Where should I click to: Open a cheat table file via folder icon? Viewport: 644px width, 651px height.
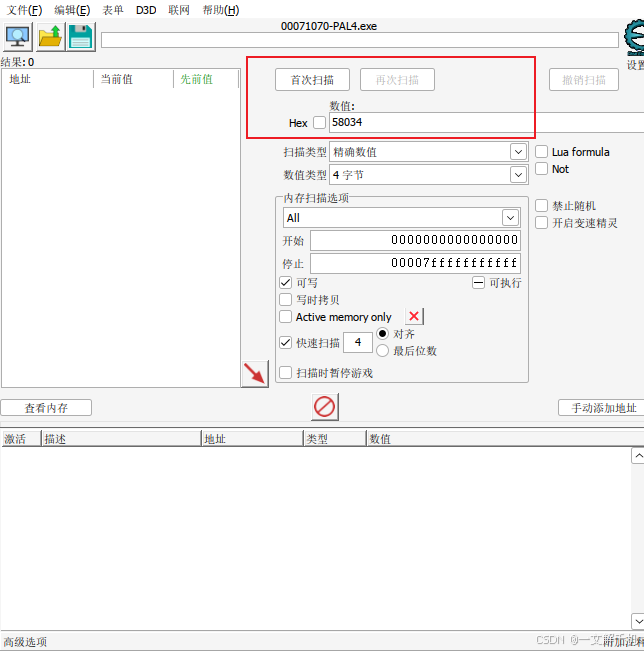(50, 37)
